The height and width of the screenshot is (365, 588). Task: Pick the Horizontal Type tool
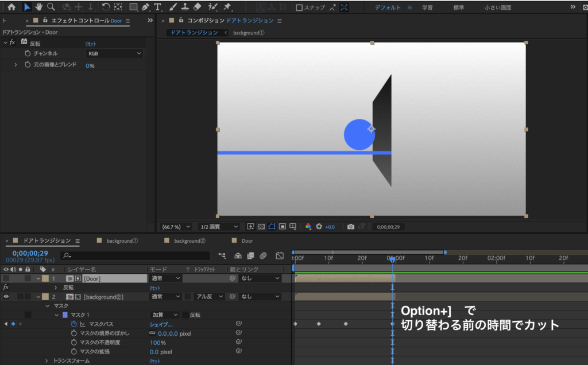pyautogui.click(x=158, y=7)
